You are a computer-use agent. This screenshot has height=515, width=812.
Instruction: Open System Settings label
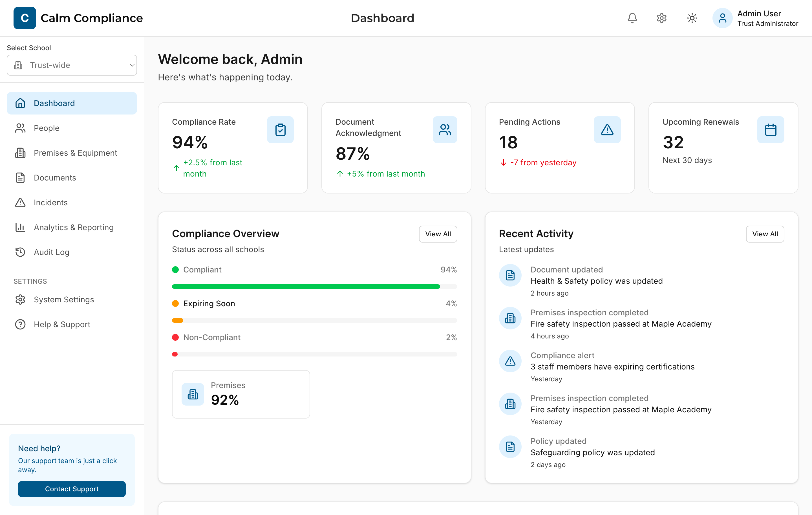[x=64, y=300]
